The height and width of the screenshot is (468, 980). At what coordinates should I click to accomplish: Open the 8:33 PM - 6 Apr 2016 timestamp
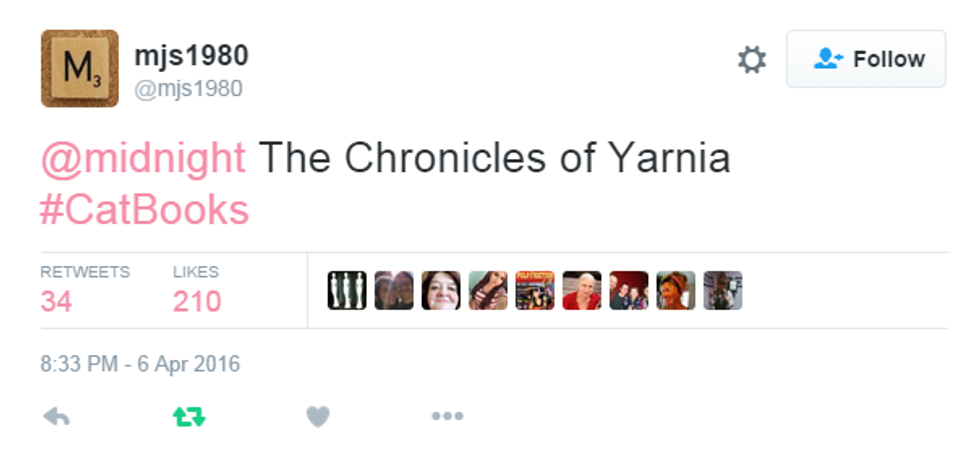pyautogui.click(x=140, y=364)
